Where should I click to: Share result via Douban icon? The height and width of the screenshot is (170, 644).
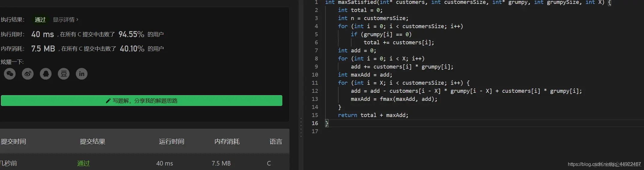pyautogui.click(x=64, y=74)
